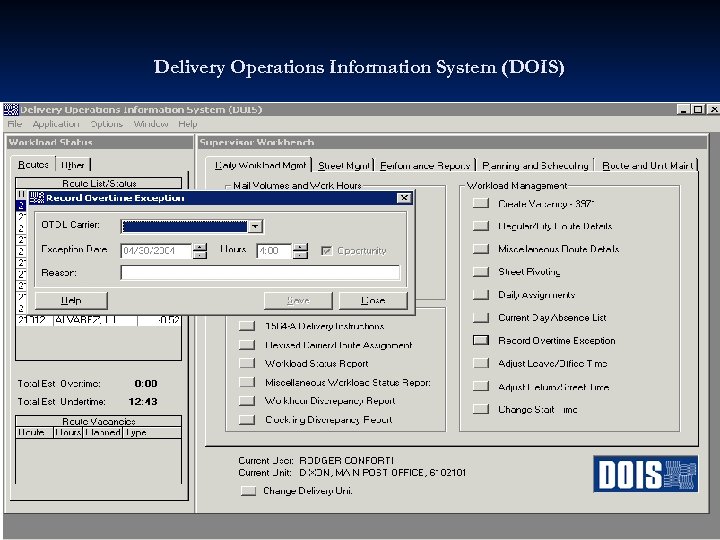Click the Revised Carrier/Route Assignment button
This screenshot has height=540, width=720.
(247, 345)
